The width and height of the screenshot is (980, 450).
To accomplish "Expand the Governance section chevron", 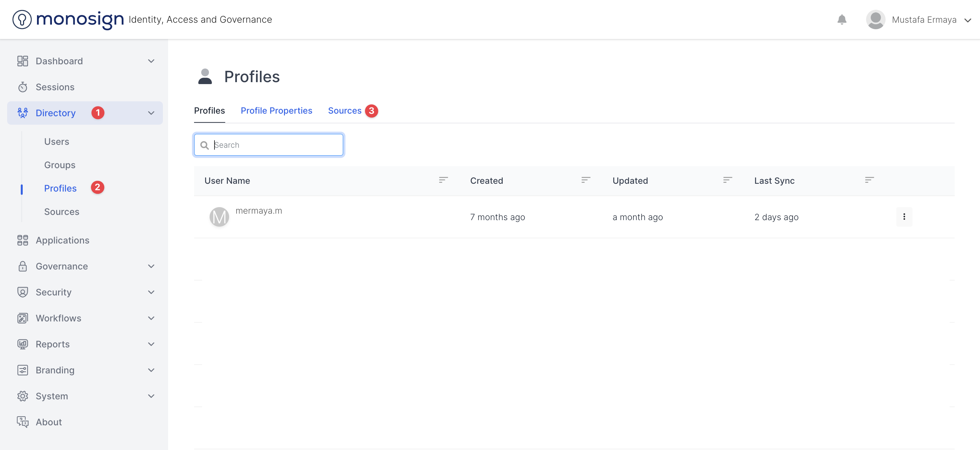I will (151, 266).
